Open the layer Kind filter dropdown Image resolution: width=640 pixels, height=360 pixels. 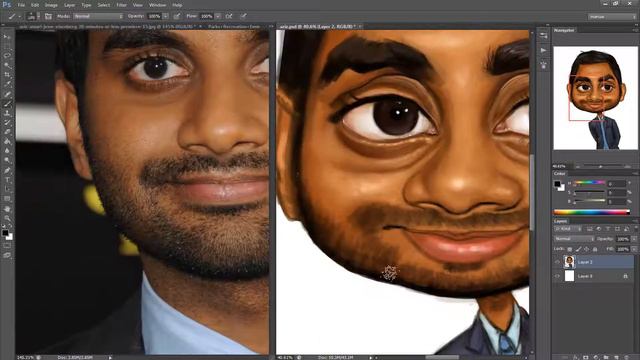pos(569,229)
